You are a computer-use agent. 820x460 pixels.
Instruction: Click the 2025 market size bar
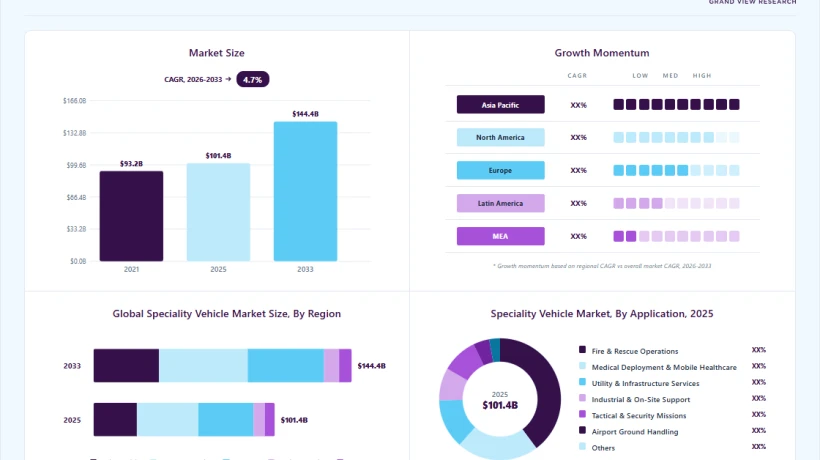tap(218, 212)
